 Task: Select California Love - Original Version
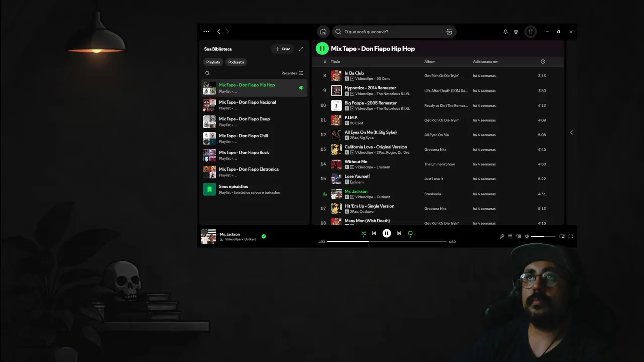tap(376, 147)
